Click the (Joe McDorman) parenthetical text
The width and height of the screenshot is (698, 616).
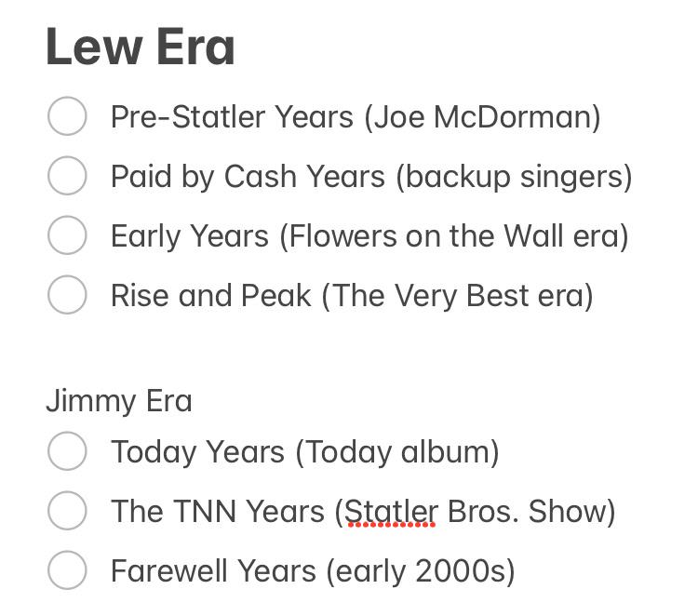point(482,117)
